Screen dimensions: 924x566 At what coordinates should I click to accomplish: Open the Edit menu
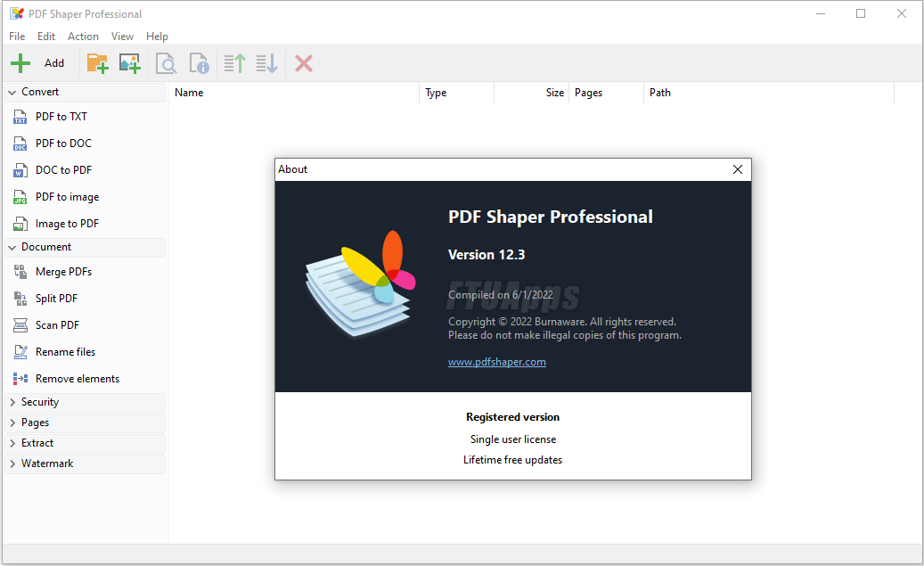(46, 37)
